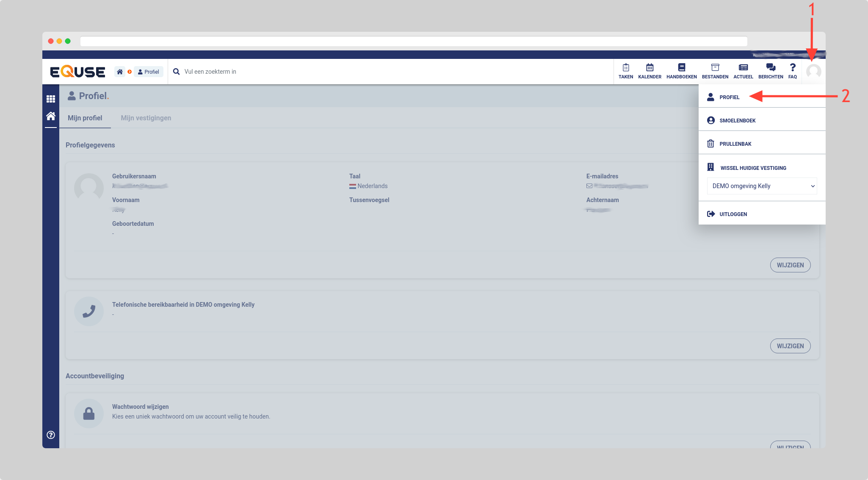The height and width of the screenshot is (480, 868).
Task: Click Wijzigen button for Profielgegevens
Action: pyautogui.click(x=790, y=265)
